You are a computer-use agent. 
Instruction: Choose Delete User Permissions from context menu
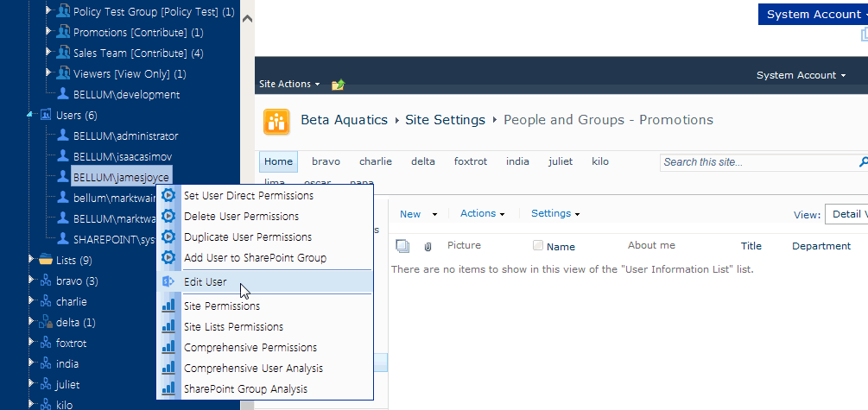241,217
